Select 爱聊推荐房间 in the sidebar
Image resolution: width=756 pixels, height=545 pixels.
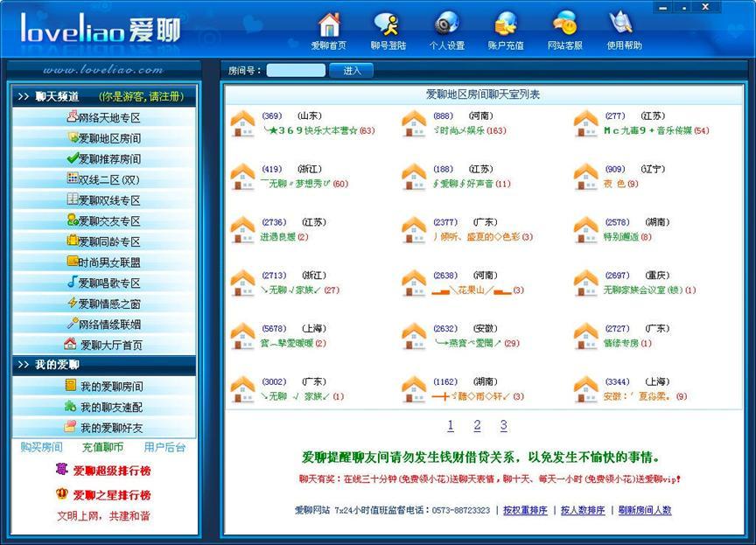[104, 159]
